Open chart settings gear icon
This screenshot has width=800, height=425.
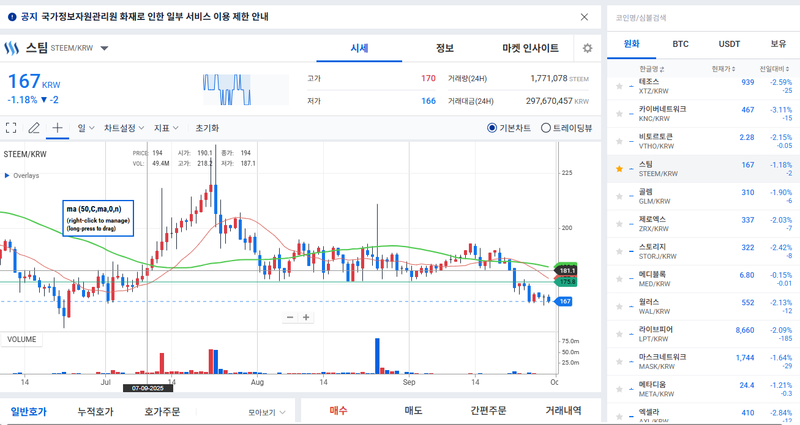coord(587,48)
